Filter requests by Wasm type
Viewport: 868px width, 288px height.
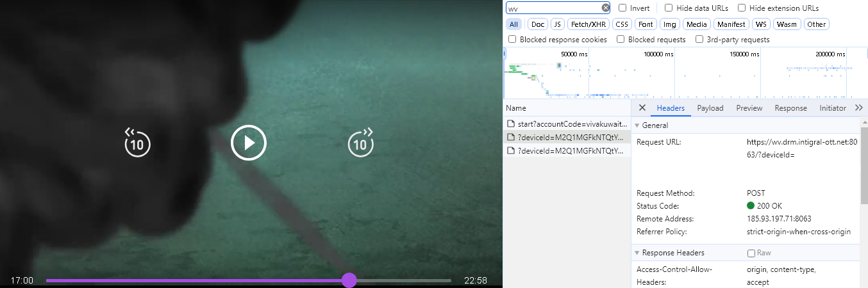tap(787, 24)
